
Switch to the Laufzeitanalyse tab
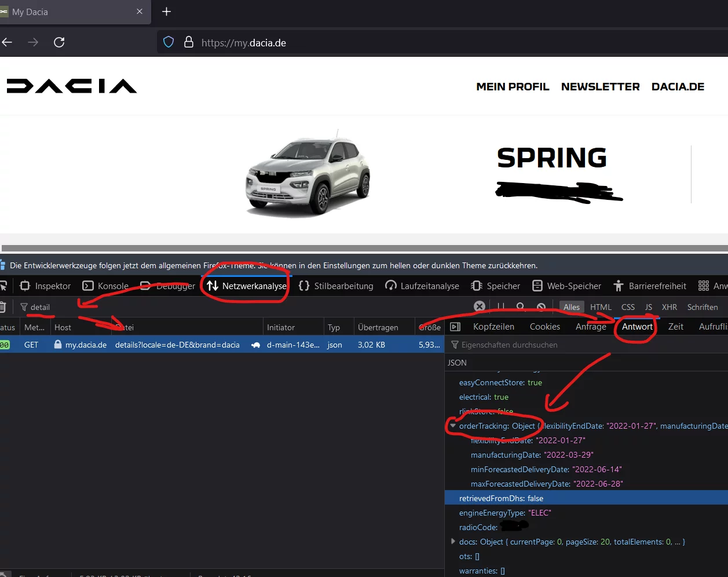click(x=422, y=286)
